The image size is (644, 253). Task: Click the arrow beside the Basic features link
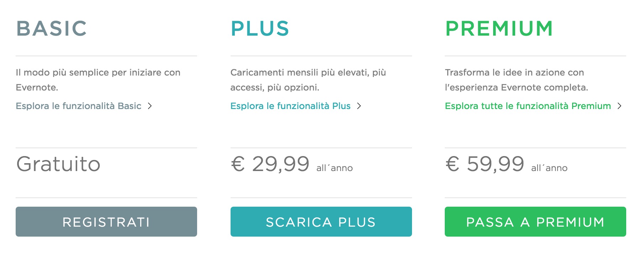point(150,106)
